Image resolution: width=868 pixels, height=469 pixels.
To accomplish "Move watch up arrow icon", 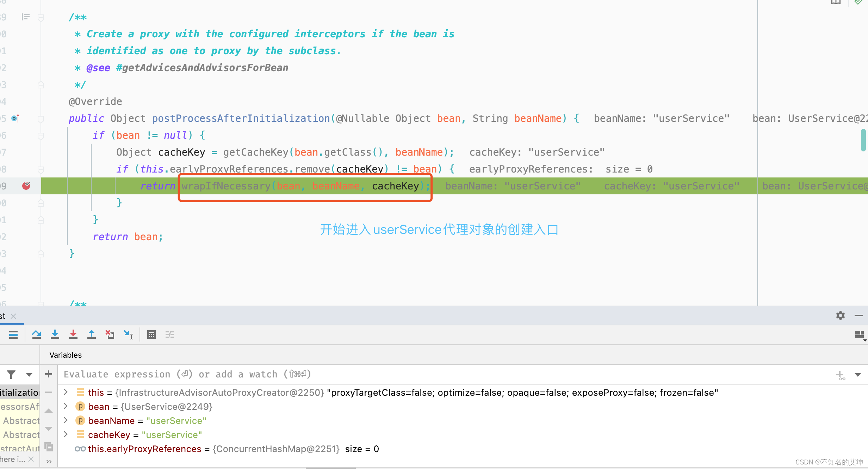I will [49, 411].
